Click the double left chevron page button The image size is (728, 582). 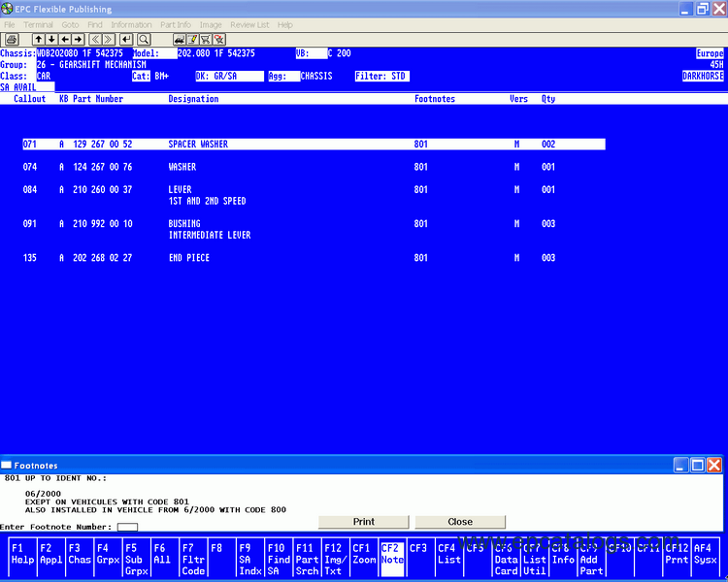[x=96, y=39]
